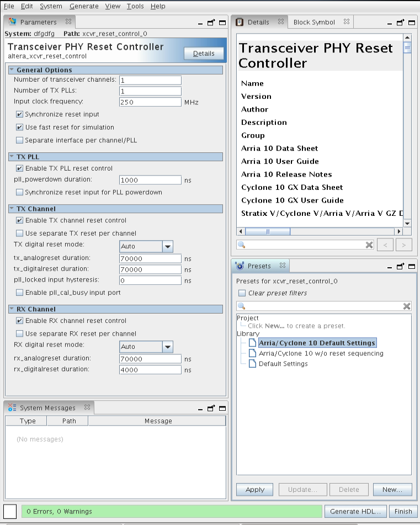Disable Use fast reset for simulation
Image resolution: width=420 pixels, height=525 pixels.
19,128
